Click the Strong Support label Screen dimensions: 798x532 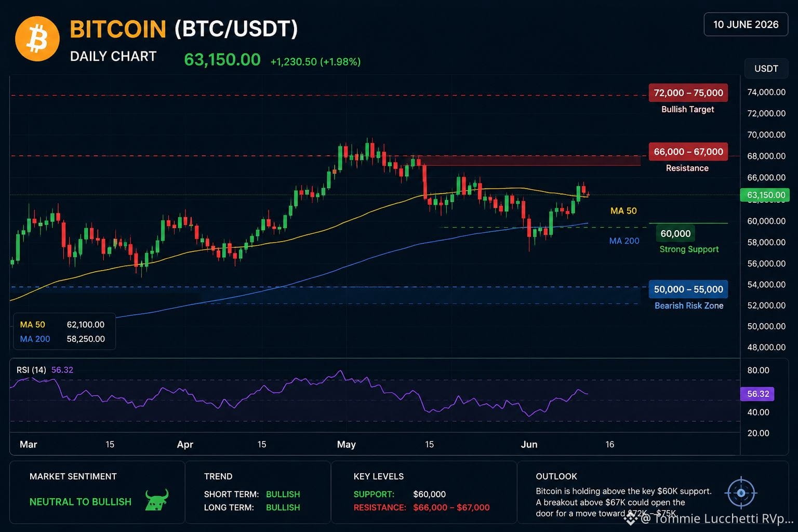point(689,249)
